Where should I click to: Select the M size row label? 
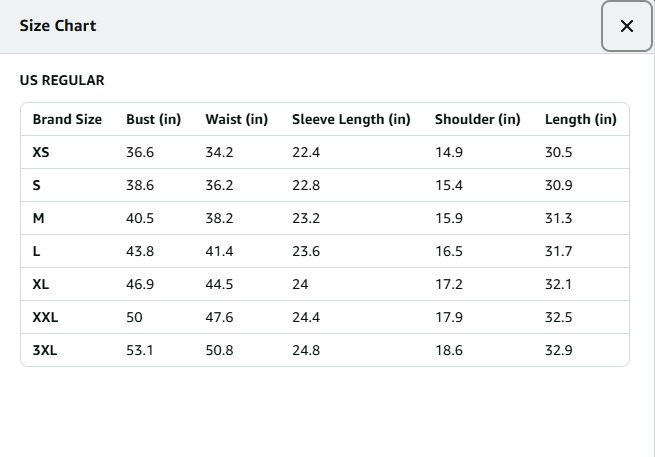pos(38,218)
